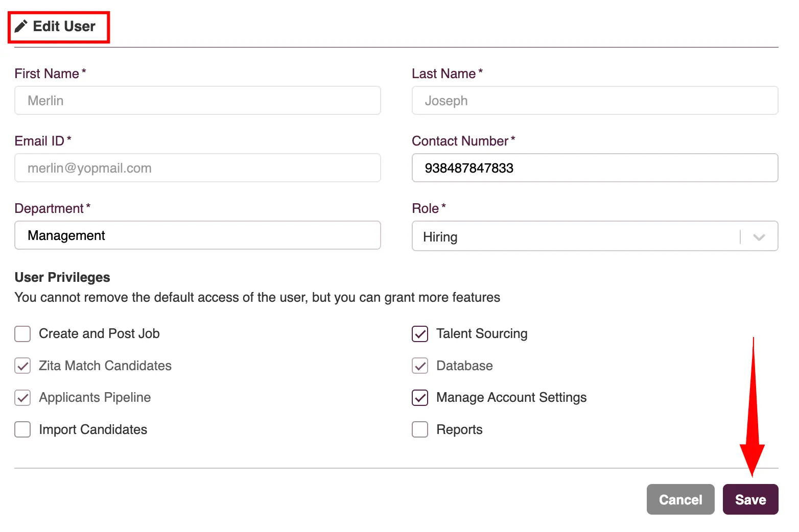This screenshot has width=799, height=532.
Task: Click the Last Name field containing Joseph
Action: (x=595, y=101)
